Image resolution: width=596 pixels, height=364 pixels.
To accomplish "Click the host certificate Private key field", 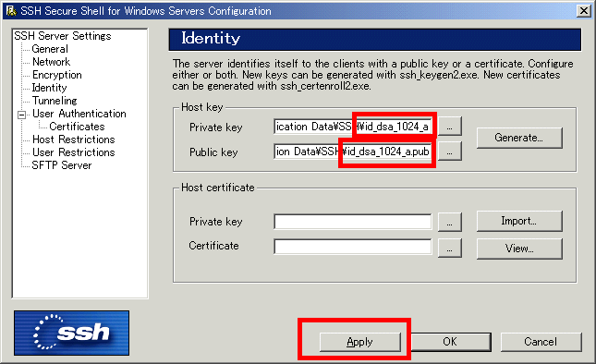I will coord(352,222).
